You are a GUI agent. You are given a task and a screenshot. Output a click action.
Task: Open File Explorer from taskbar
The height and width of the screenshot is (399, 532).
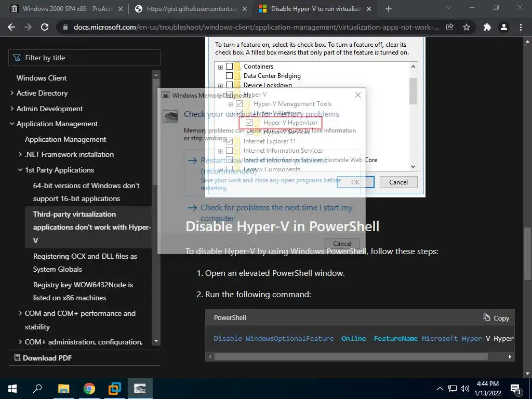pyautogui.click(x=63, y=389)
